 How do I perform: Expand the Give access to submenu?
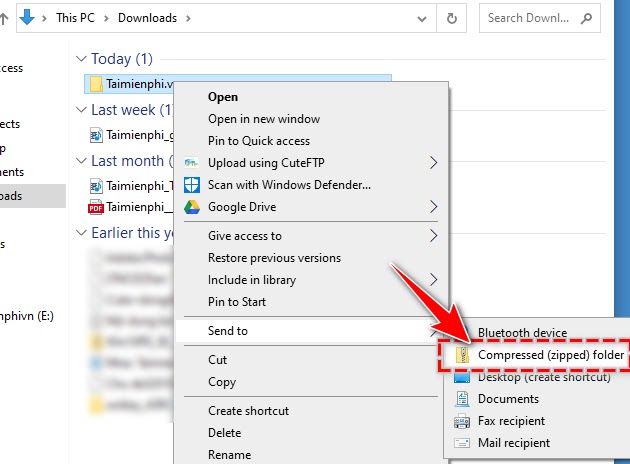coord(433,236)
